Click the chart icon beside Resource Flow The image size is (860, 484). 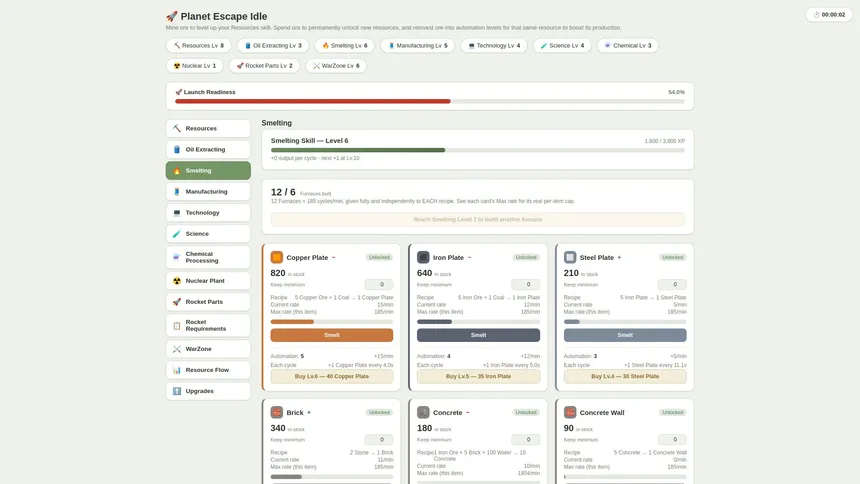pyautogui.click(x=177, y=370)
